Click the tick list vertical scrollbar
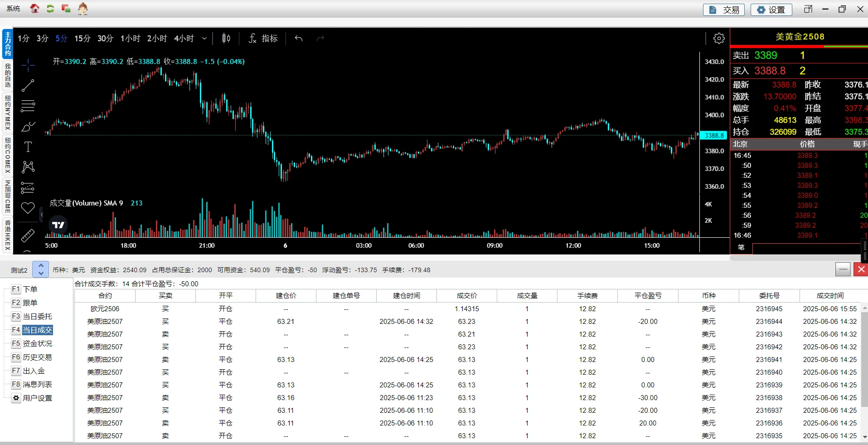 point(865,251)
